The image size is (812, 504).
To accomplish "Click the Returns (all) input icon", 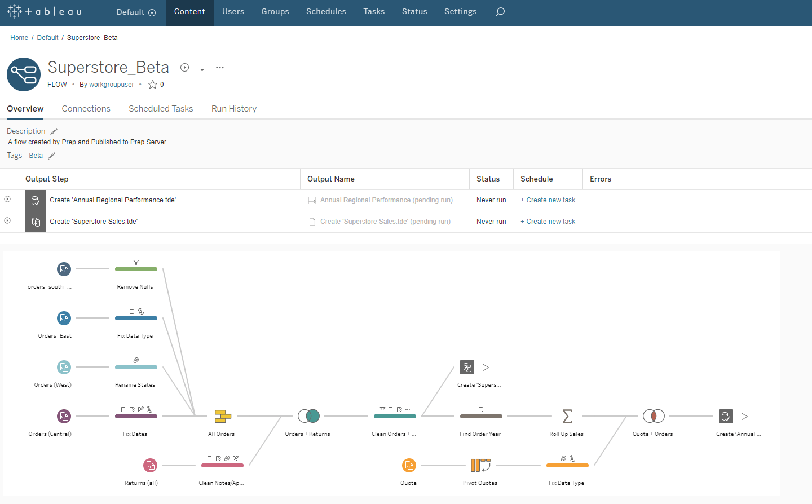I will pyautogui.click(x=150, y=465).
